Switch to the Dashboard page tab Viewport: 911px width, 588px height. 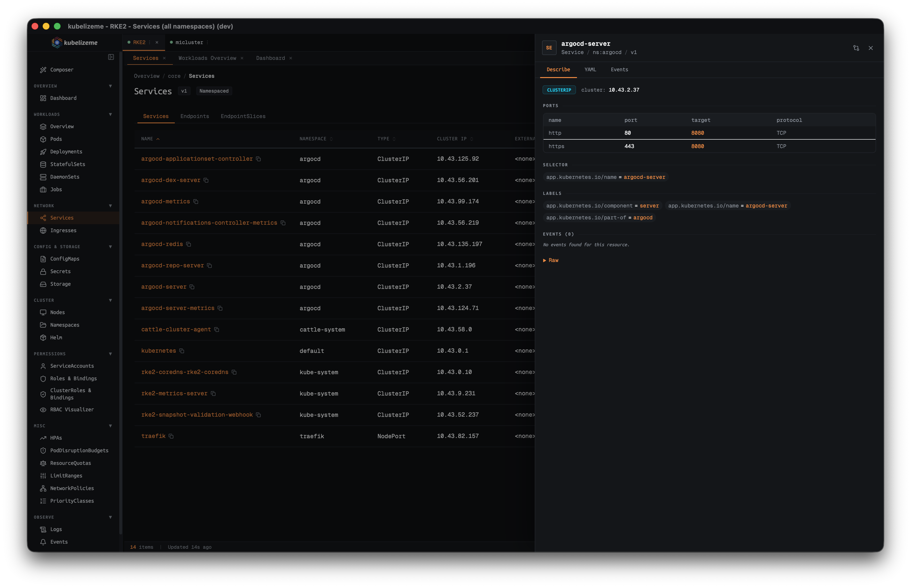tap(270, 58)
